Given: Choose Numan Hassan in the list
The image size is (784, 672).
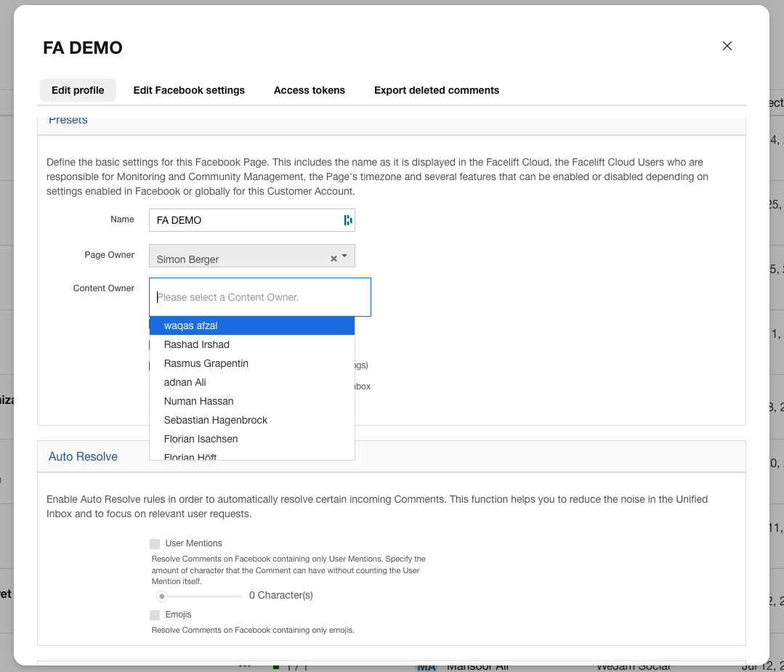Looking at the screenshot, I should click(252, 402).
